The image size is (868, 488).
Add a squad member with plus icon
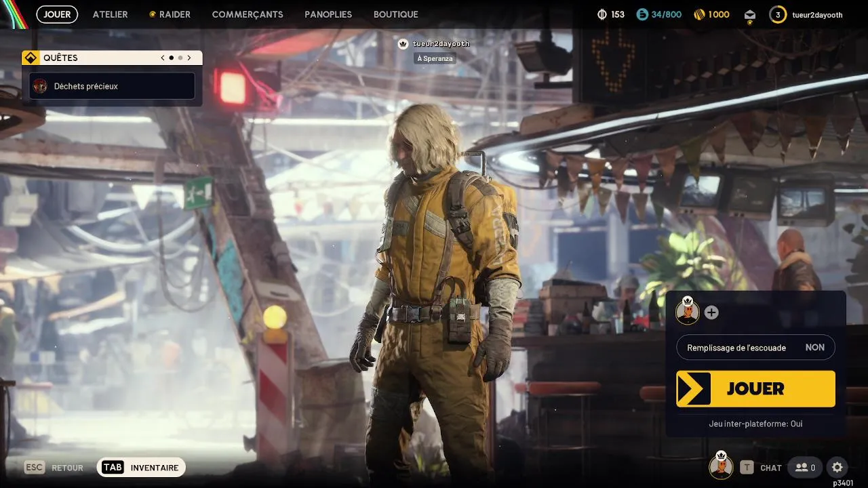711,312
